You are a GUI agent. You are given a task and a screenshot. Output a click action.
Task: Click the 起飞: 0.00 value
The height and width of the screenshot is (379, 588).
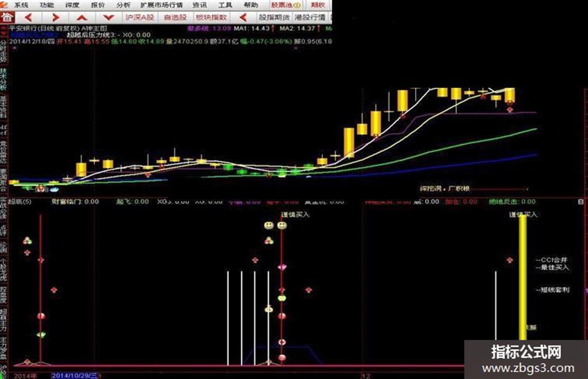pyautogui.click(x=133, y=202)
